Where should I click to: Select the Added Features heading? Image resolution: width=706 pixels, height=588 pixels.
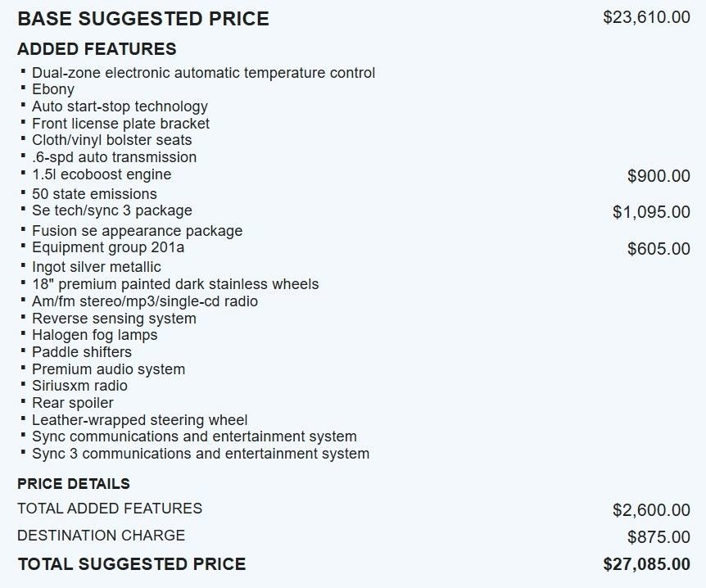(x=97, y=49)
